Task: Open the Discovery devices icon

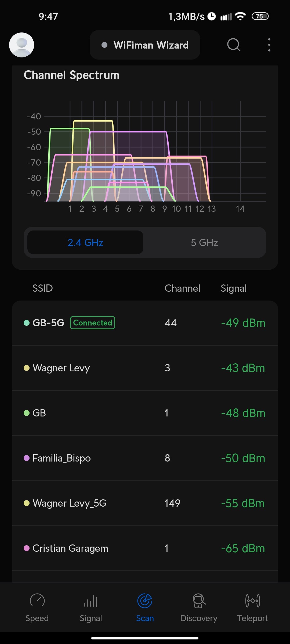Action: [x=199, y=601]
